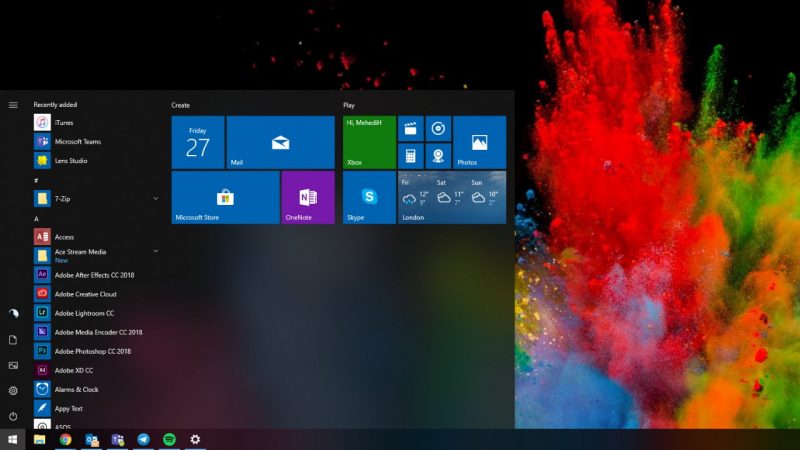Launch Microsoft Teams from Recently added

pos(95,141)
